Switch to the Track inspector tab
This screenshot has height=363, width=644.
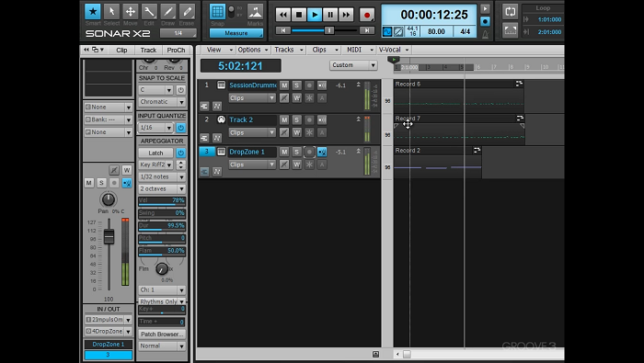click(x=148, y=50)
